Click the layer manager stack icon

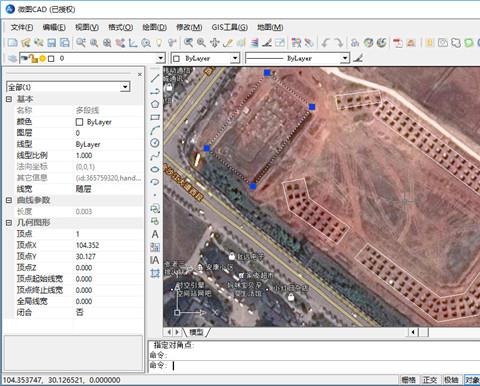(12, 59)
